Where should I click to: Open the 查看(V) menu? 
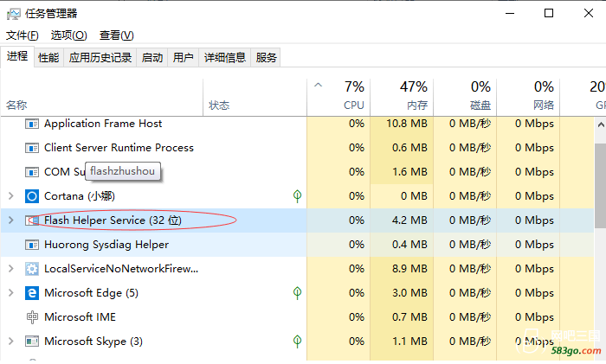coord(116,35)
